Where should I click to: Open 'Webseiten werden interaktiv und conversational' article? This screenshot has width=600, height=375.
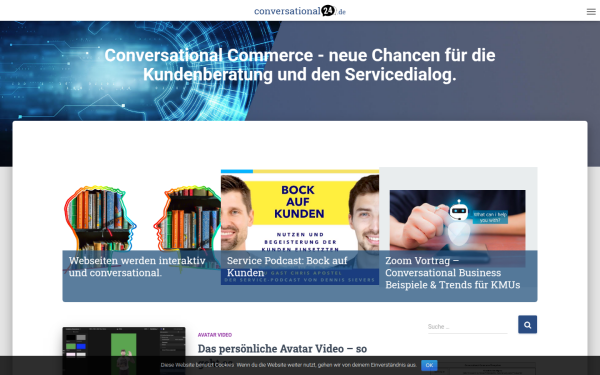pos(137,266)
